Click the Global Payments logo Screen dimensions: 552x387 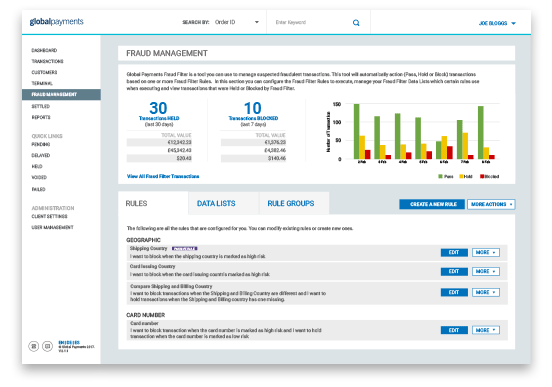pyautogui.click(x=56, y=22)
